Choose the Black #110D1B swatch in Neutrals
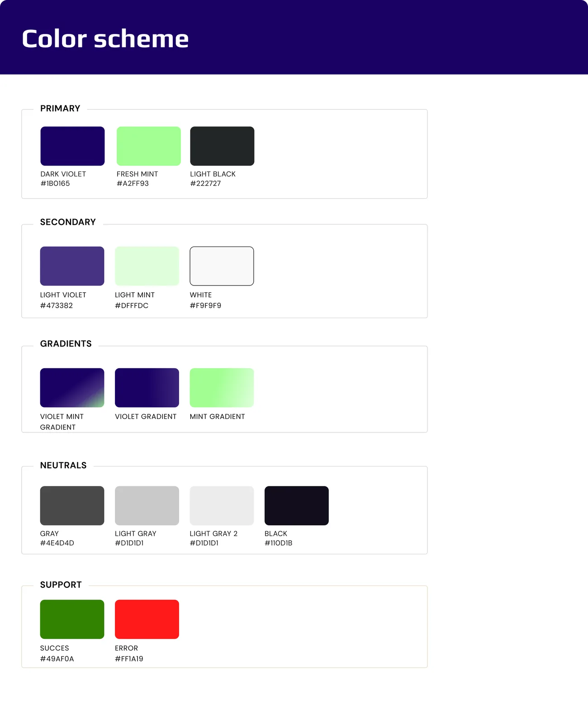The image size is (588, 704). click(x=297, y=506)
